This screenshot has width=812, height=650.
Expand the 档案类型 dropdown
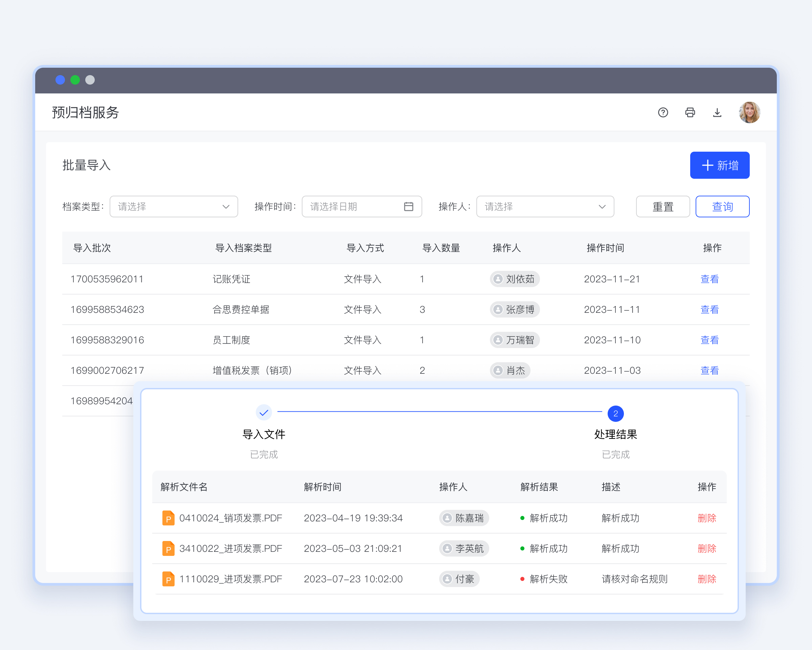pyautogui.click(x=174, y=207)
